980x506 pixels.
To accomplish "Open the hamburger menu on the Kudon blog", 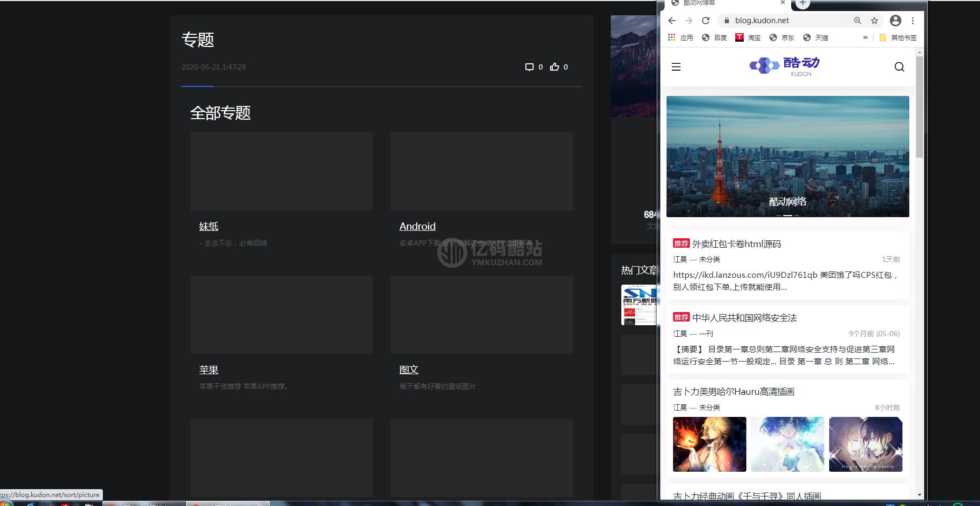I will tap(676, 67).
